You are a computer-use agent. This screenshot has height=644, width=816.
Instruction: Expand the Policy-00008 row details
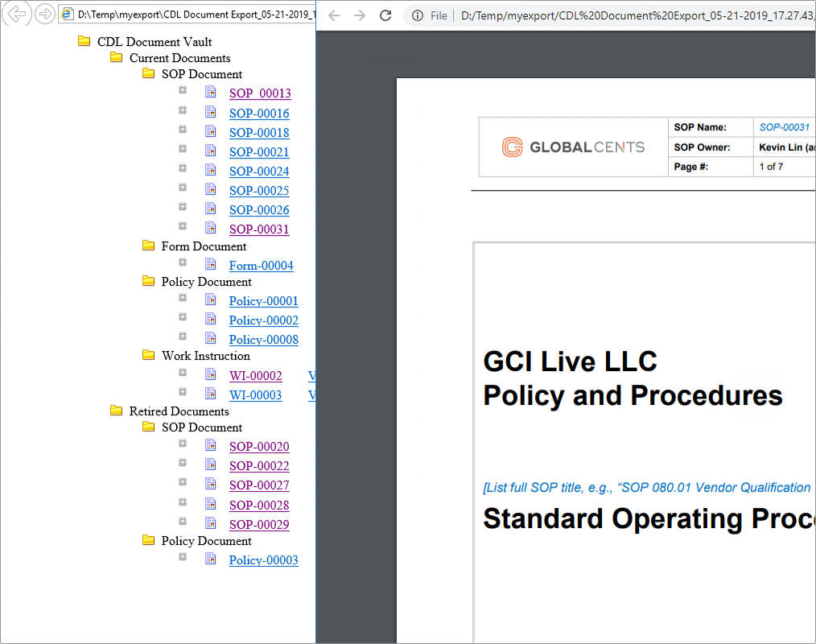183,336
